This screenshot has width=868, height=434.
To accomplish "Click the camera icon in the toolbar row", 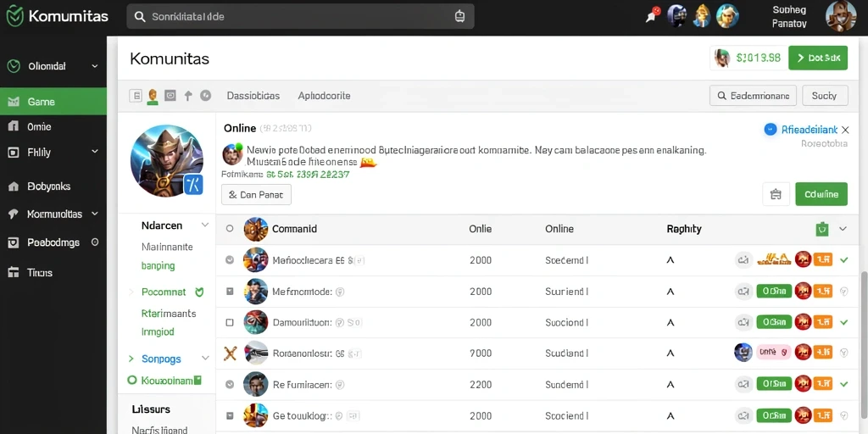I will point(170,96).
